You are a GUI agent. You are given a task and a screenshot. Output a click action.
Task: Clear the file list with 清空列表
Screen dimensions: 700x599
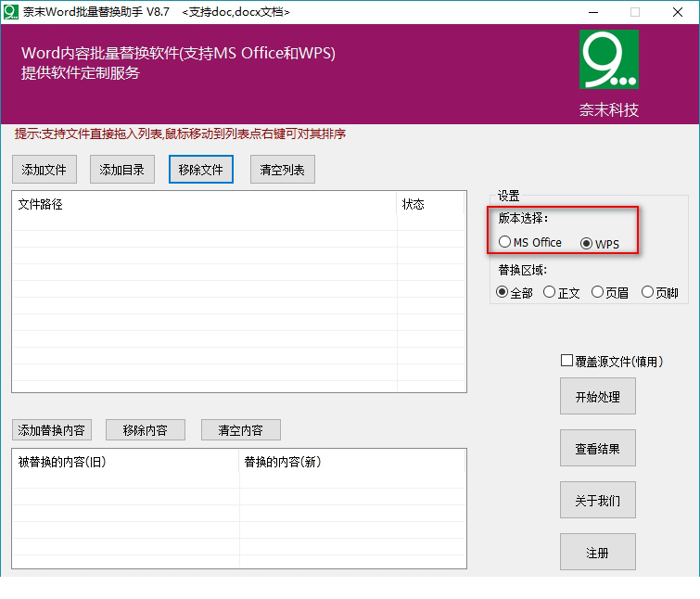[283, 170]
